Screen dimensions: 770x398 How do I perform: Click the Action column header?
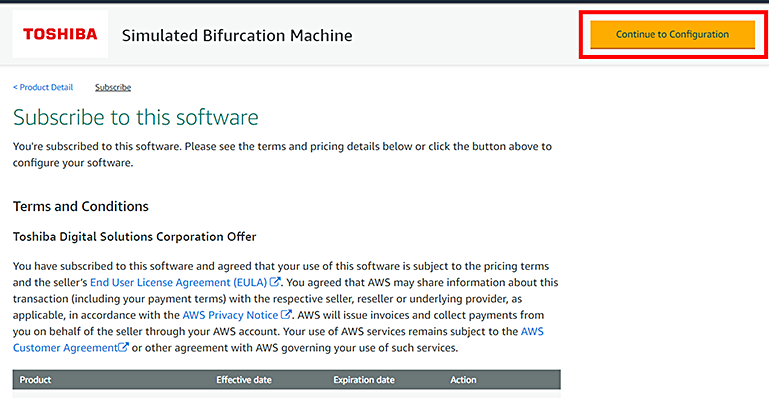(463, 380)
